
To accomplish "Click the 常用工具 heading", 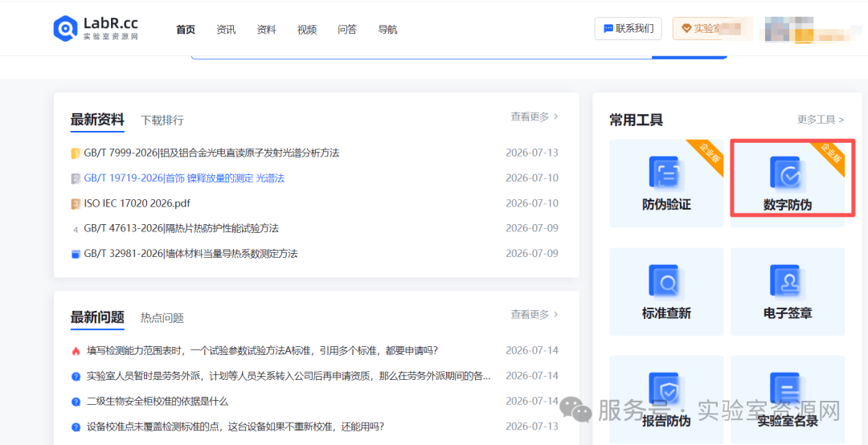I will click(636, 120).
